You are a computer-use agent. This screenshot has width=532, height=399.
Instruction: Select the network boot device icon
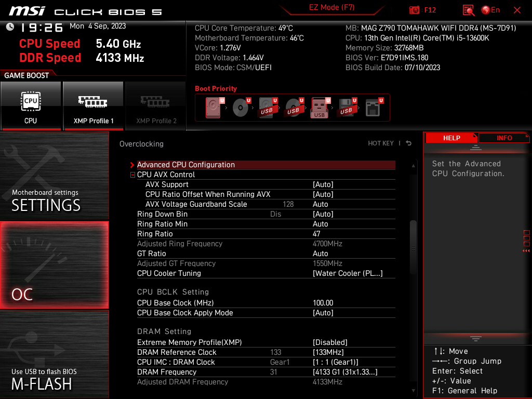374,107
